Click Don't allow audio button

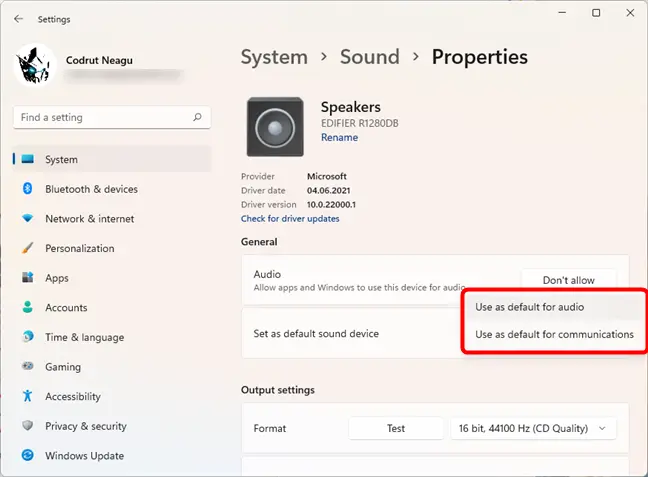pyautogui.click(x=569, y=280)
